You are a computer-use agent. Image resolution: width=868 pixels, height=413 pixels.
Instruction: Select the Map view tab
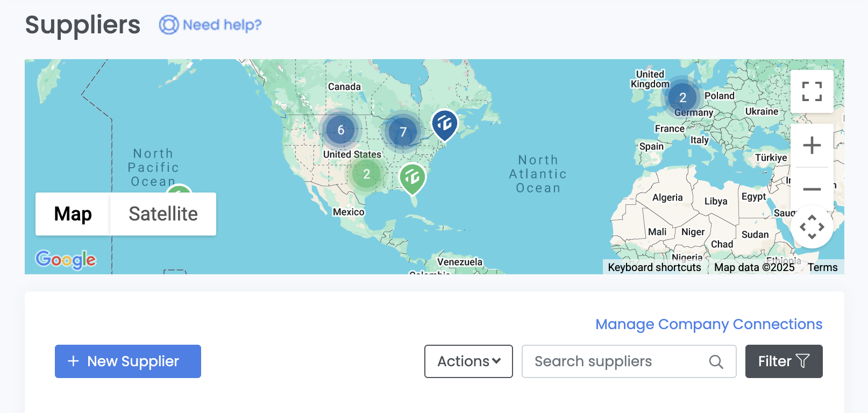tap(73, 214)
